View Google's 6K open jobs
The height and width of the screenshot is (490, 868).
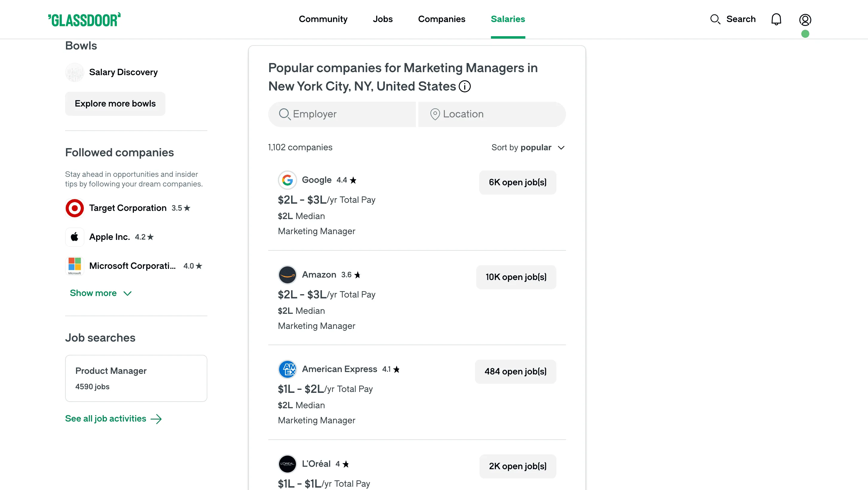pyautogui.click(x=517, y=183)
